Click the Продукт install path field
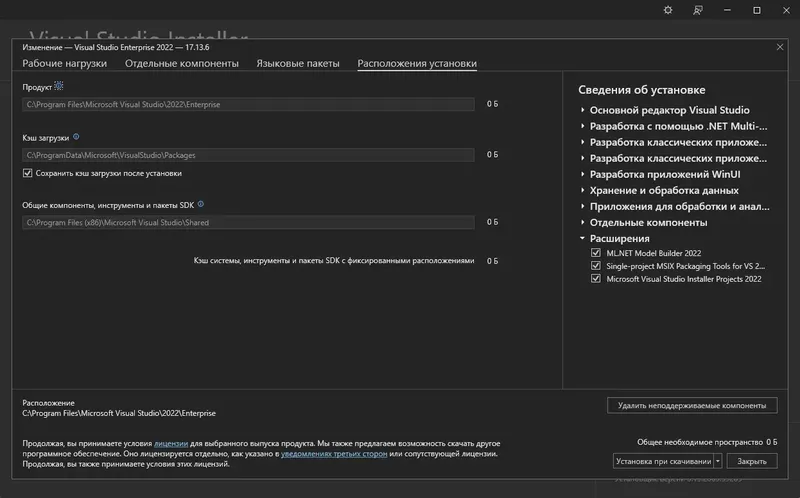The height and width of the screenshot is (498, 800). click(x=248, y=104)
